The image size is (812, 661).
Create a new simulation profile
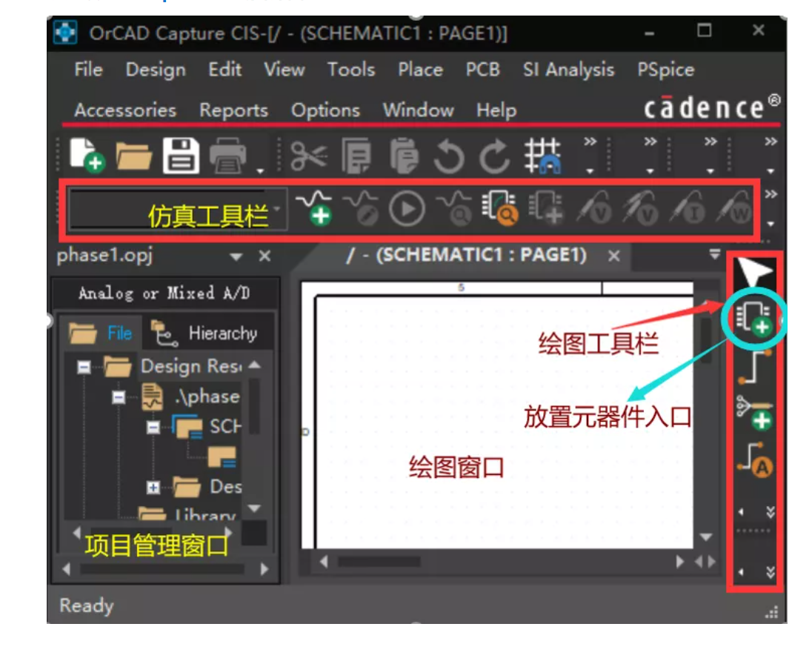(314, 207)
